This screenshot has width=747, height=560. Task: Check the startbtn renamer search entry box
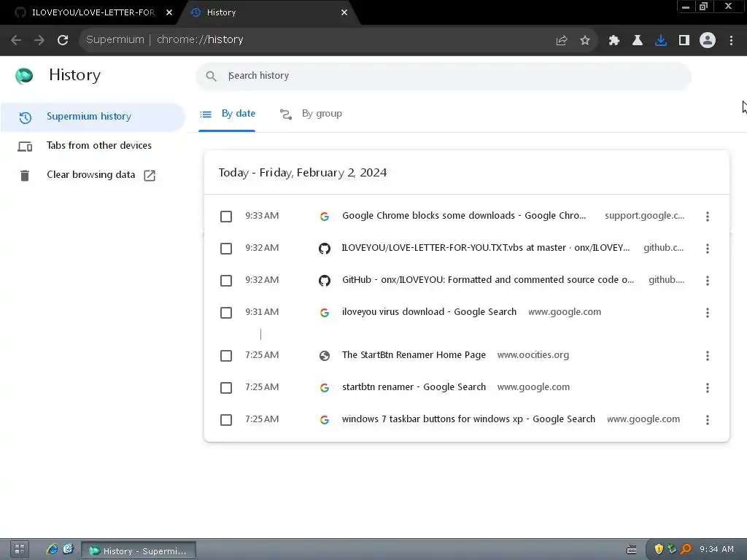(x=226, y=388)
